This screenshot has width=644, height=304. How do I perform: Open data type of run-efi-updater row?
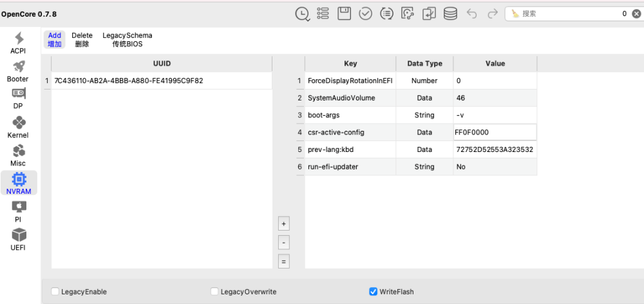pos(424,167)
